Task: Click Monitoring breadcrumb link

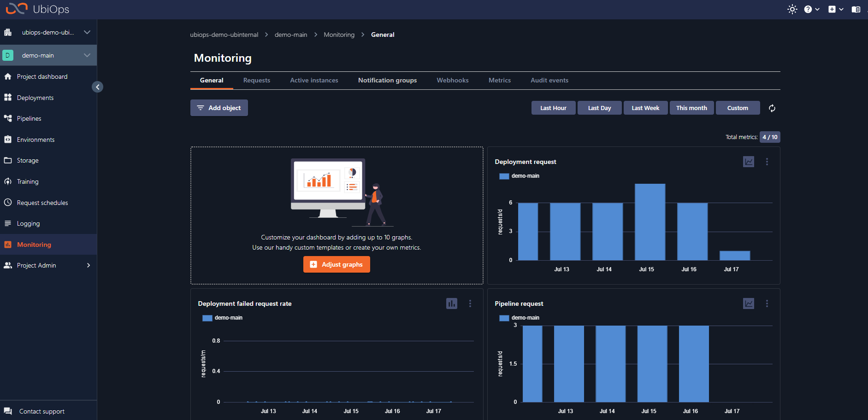Action: pos(339,35)
